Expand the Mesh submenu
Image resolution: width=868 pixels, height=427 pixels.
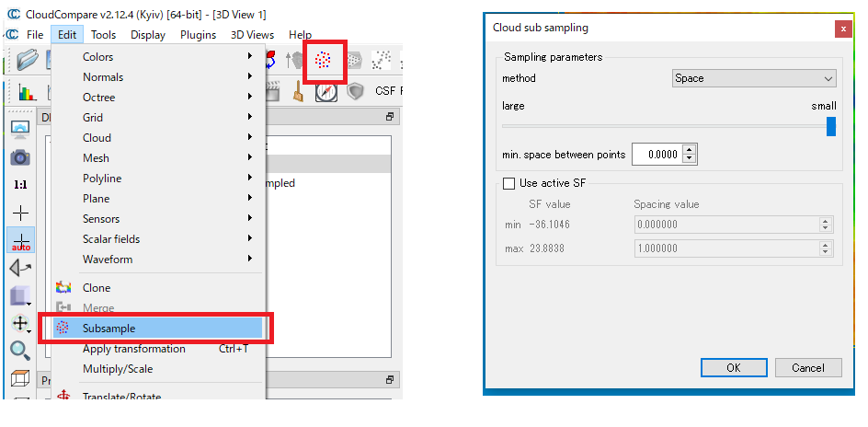coord(158,158)
